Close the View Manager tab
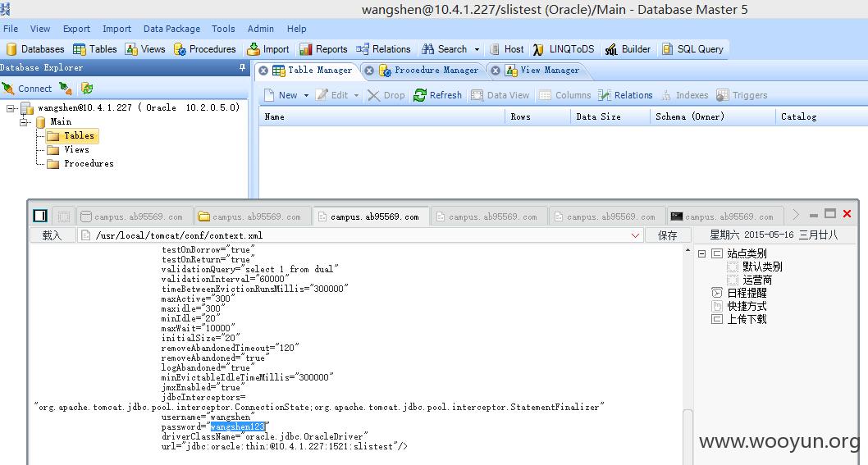This screenshot has width=868, height=465. pos(496,71)
